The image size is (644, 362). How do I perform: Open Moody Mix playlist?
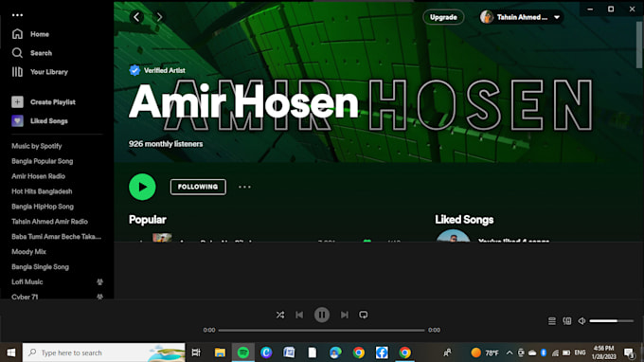point(28,252)
